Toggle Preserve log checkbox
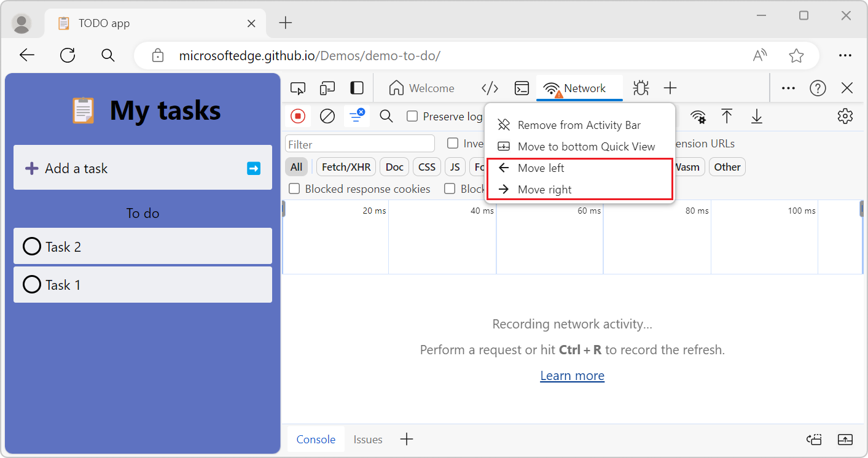Viewport: 868px width, 458px height. [x=413, y=116]
